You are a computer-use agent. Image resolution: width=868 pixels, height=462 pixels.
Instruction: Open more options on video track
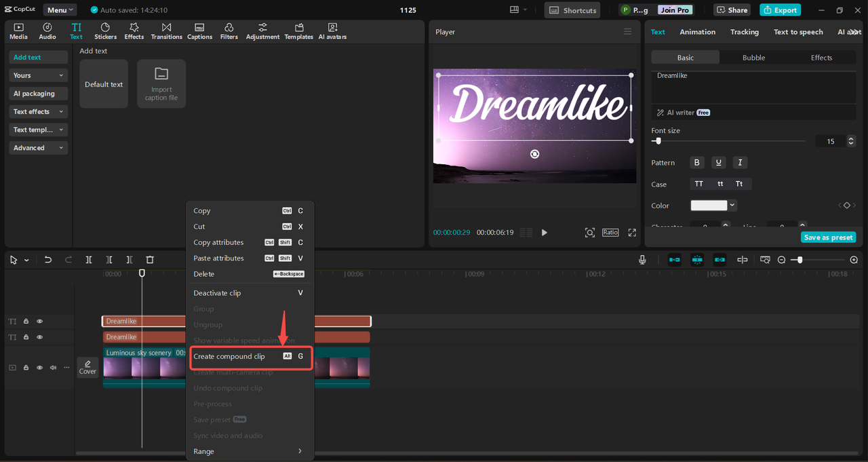pos(66,367)
